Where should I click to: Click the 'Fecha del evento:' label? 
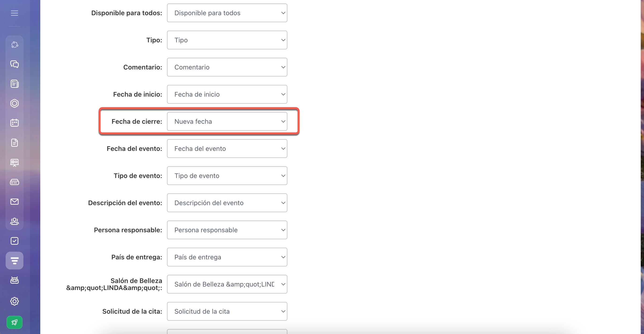pos(134,149)
